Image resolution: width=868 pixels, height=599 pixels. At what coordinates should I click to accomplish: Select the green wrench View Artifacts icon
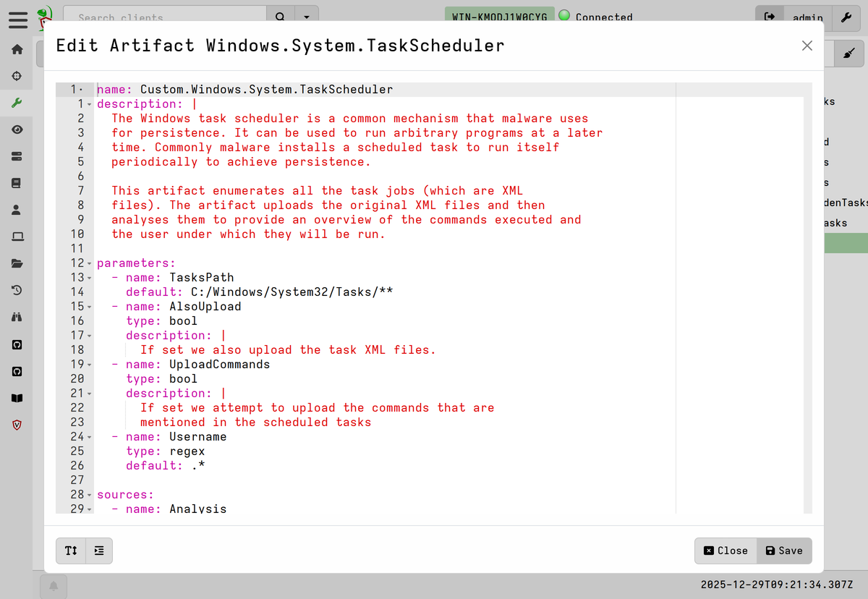tap(17, 103)
